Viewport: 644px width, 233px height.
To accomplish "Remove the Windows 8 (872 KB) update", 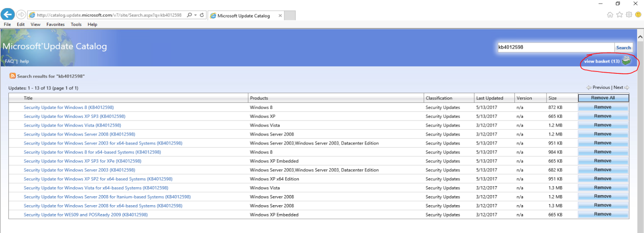I will (603, 107).
